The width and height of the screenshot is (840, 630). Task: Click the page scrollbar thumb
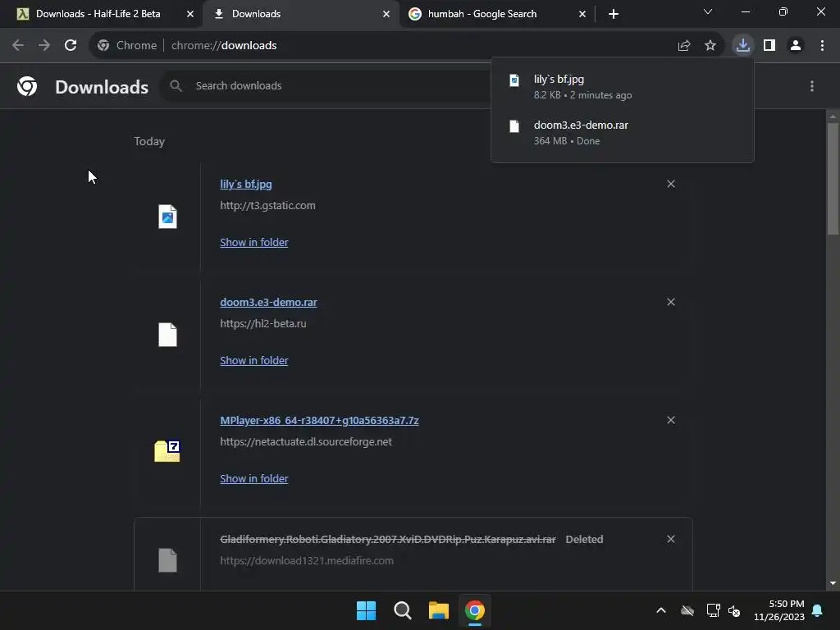[x=833, y=178]
